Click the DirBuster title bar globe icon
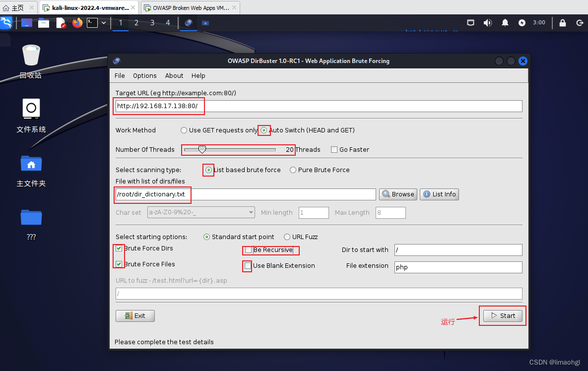Image resolution: width=588 pixels, height=371 pixels. (117, 61)
